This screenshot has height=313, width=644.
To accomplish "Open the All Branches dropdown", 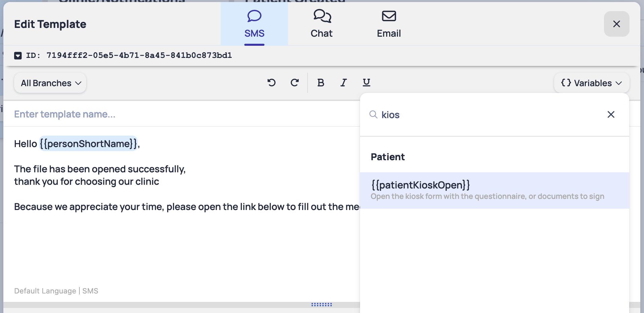I will click(x=50, y=83).
